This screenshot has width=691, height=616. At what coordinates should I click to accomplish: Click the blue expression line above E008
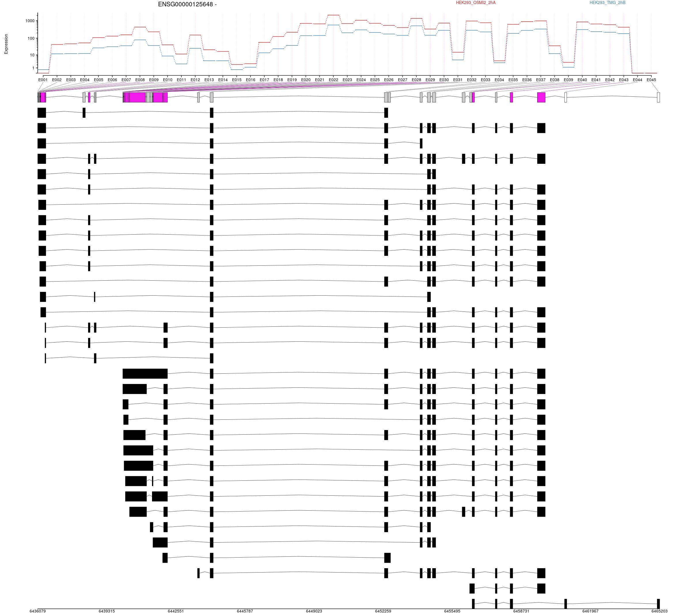click(x=140, y=40)
